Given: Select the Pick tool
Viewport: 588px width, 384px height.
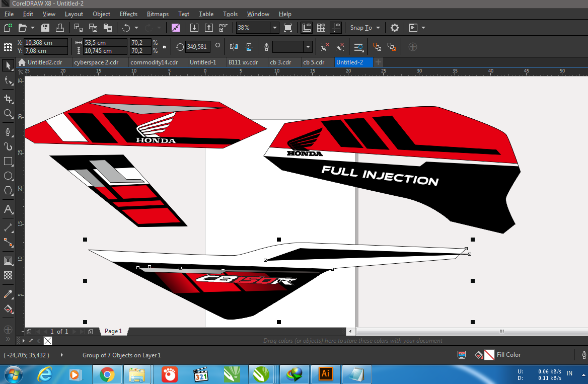Looking at the screenshot, I should (8, 65).
